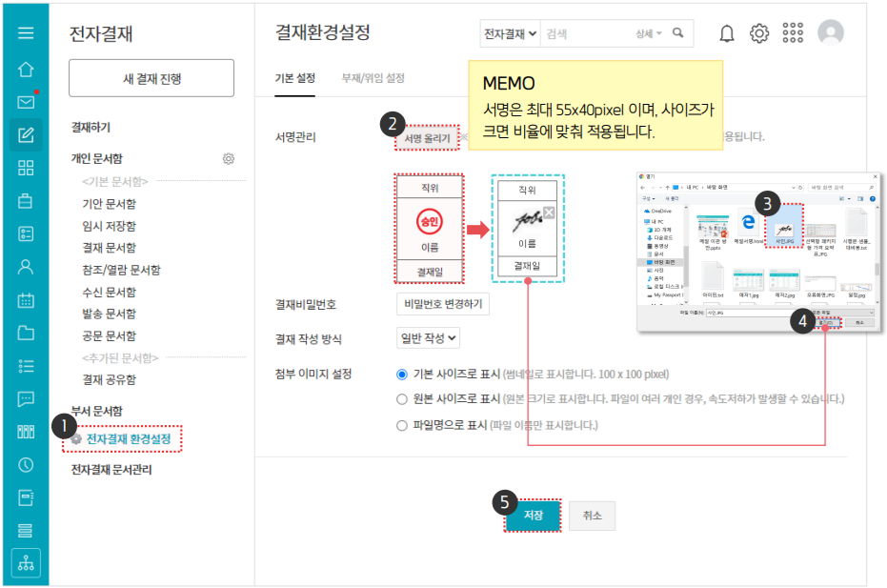Click the 저장 button
The image size is (887, 588).
(x=533, y=516)
